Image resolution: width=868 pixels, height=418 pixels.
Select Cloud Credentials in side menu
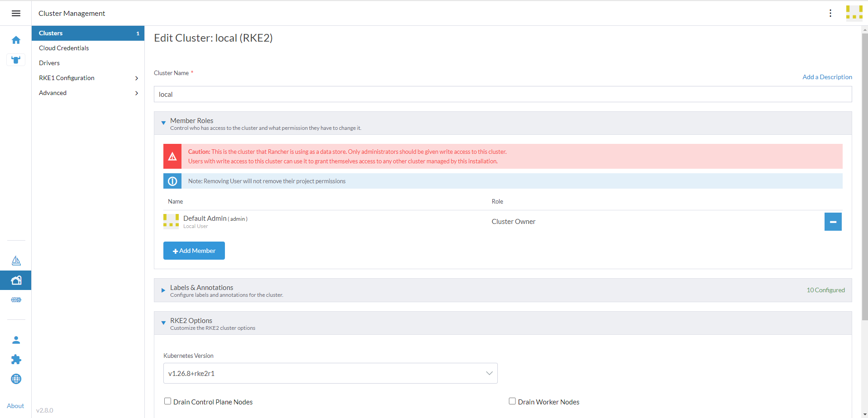point(64,48)
